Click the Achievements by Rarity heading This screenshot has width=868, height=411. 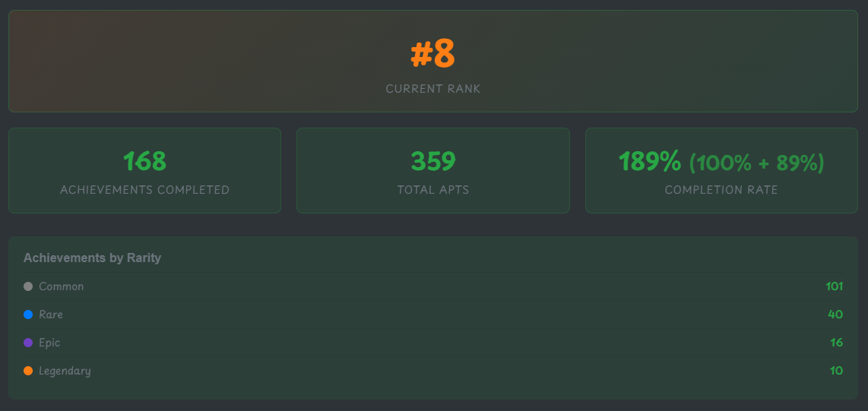click(x=92, y=258)
